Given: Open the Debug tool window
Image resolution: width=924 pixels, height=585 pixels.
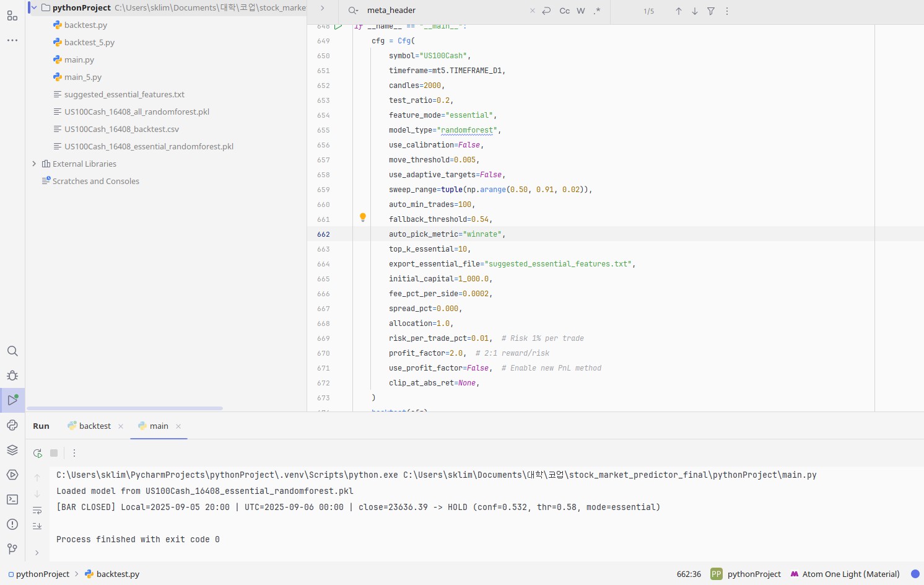Looking at the screenshot, I should click(x=12, y=376).
